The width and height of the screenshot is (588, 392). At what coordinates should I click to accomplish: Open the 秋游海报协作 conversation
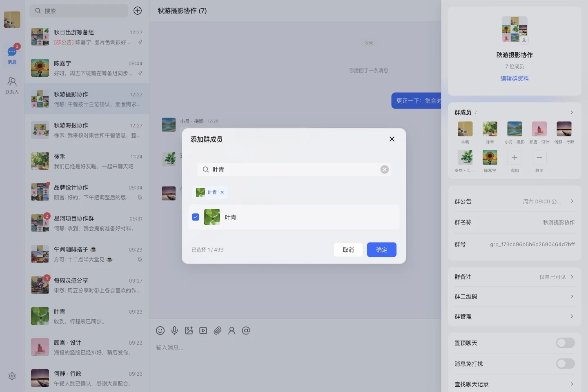tap(87, 130)
